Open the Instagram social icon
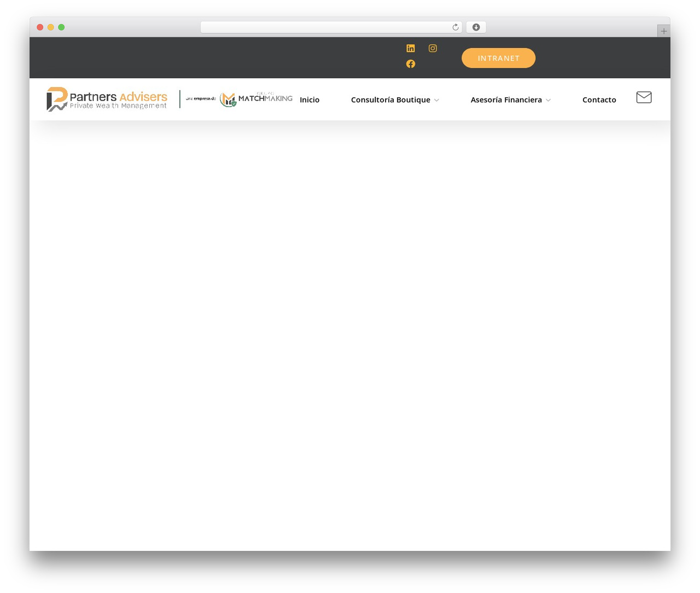Screen dimensions: 700x593 click(x=433, y=48)
